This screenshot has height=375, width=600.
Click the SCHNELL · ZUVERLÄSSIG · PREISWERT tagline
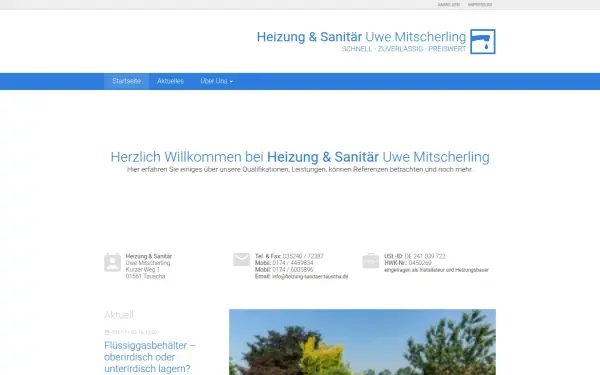pos(404,49)
